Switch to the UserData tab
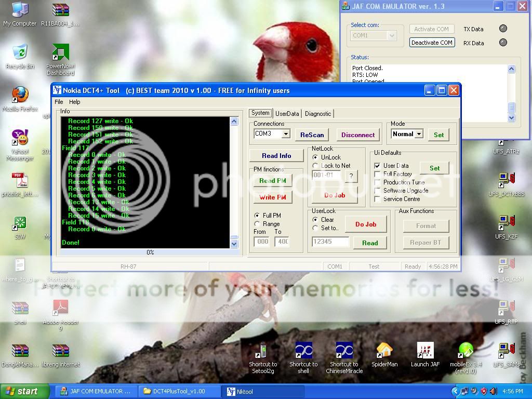Image resolution: width=532 pixels, height=399 pixels. (x=287, y=114)
